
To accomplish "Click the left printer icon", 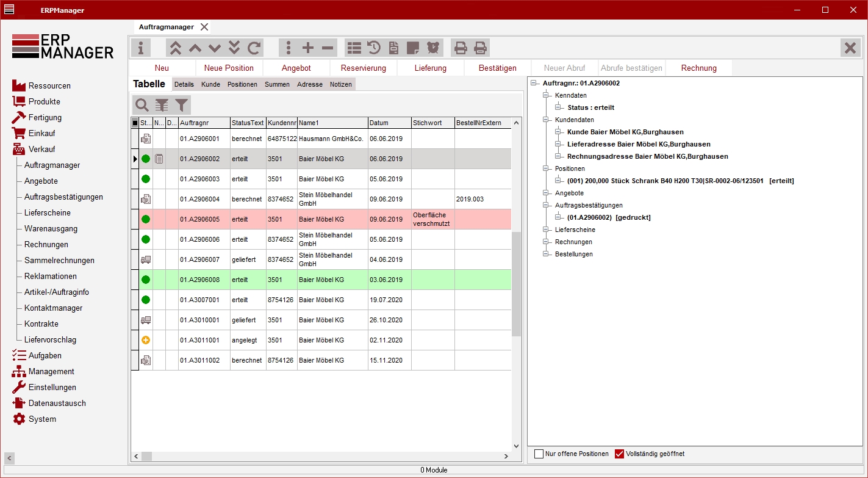I will coord(461,48).
